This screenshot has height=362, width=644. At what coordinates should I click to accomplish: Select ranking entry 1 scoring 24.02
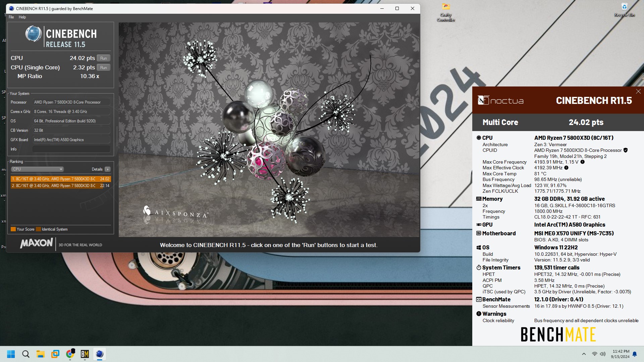[61, 179]
